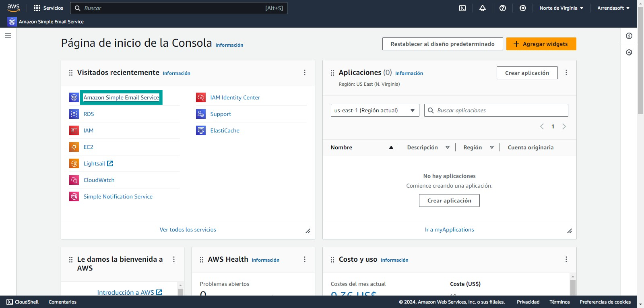Open the Simple Notification Service link
Image resolution: width=644 pixels, height=308 pixels.
(x=118, y=196)
